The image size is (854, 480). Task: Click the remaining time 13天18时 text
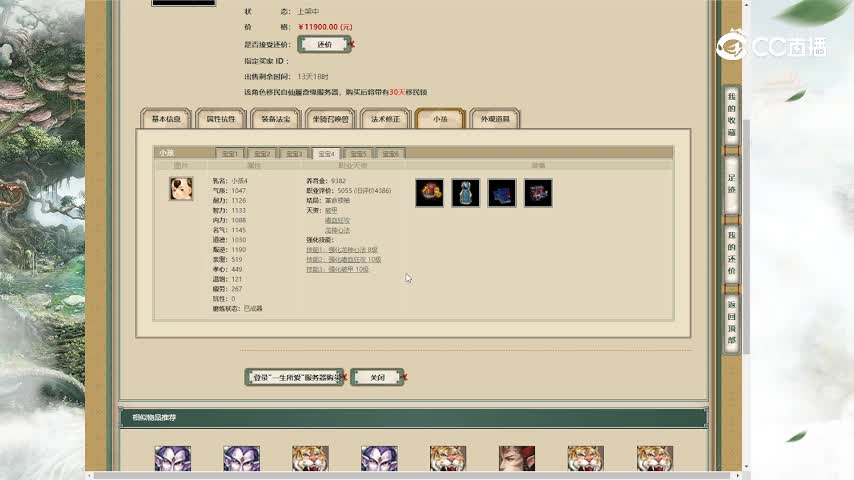coord(313,76)
